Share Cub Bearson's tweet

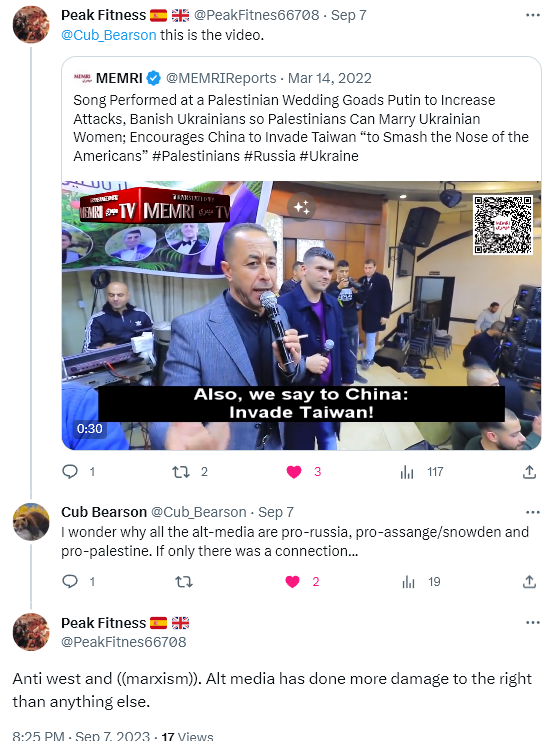point(529,582)
